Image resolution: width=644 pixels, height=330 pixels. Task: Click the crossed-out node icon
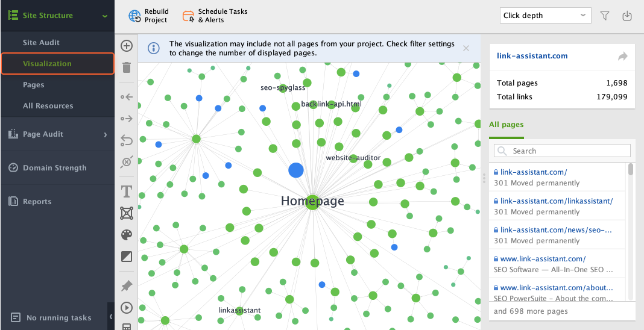(127, 162)
